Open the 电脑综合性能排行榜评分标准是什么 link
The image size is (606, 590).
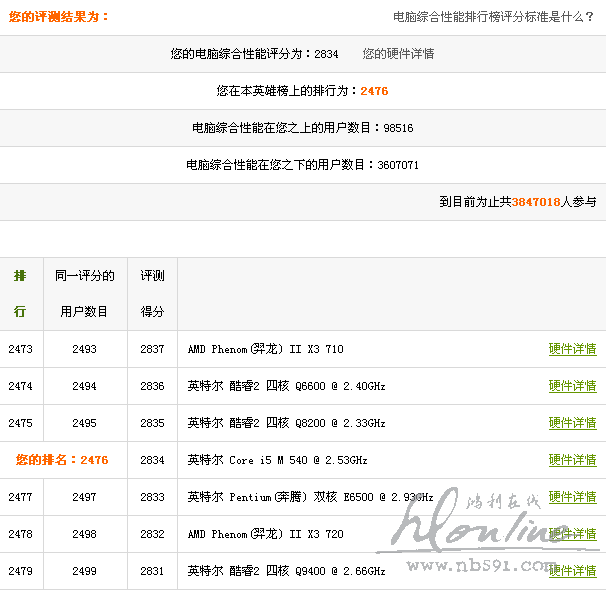(494, 17)
